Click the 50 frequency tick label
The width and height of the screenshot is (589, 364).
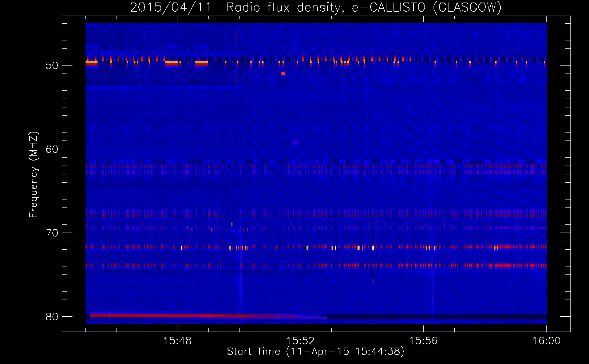coord(52,66)
